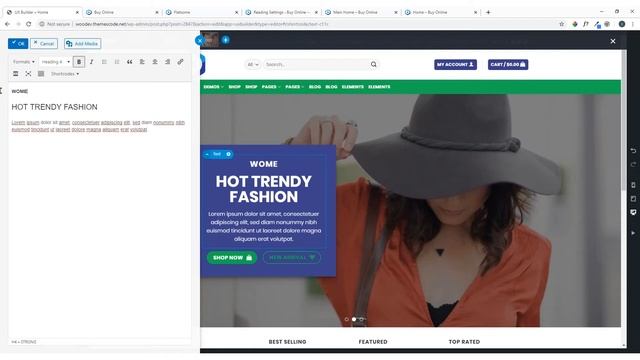Screen dimensions: 640x360
Task: Click the search magnifier icon in preview
Action: coord(373,64)
